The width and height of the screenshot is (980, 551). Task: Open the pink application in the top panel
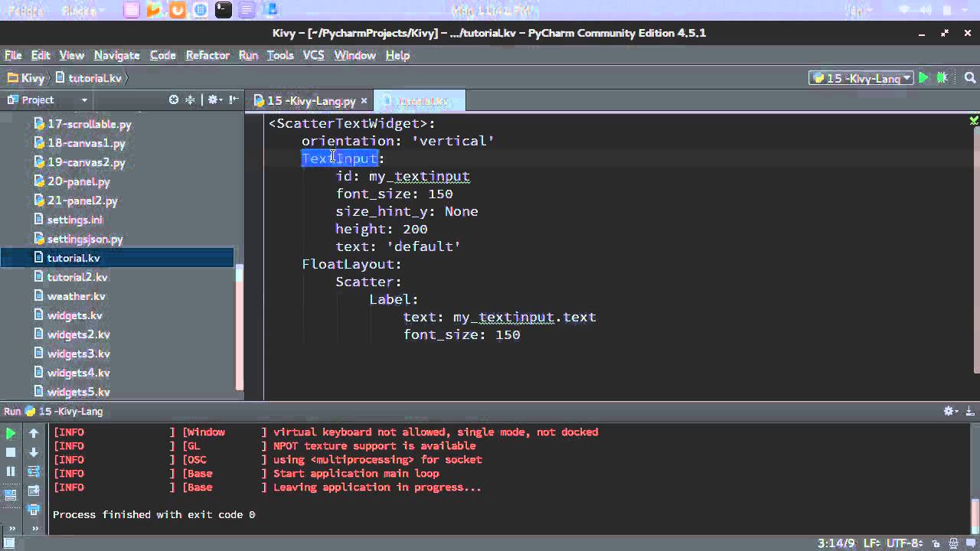(x=131, y=10)
